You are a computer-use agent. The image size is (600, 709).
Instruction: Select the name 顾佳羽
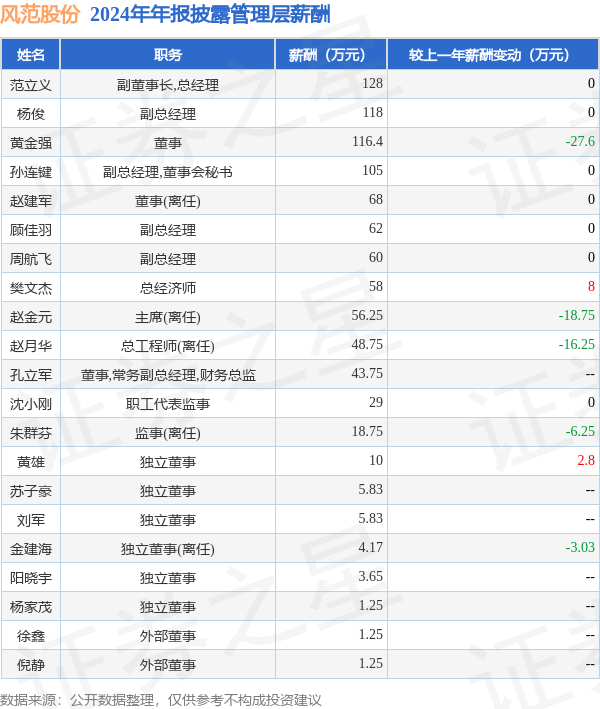[31, 229]
